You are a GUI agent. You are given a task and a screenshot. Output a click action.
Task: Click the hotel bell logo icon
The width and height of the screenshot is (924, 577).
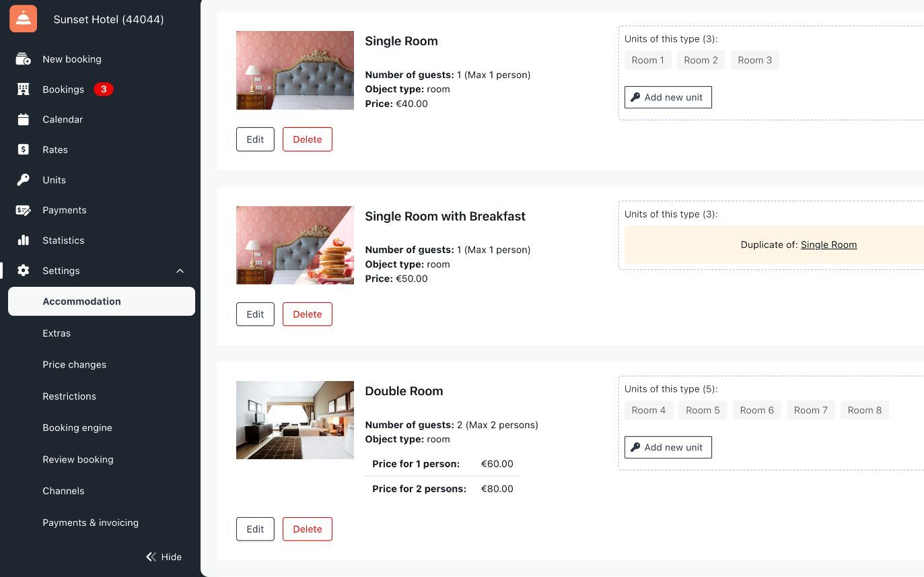[24, 20]
